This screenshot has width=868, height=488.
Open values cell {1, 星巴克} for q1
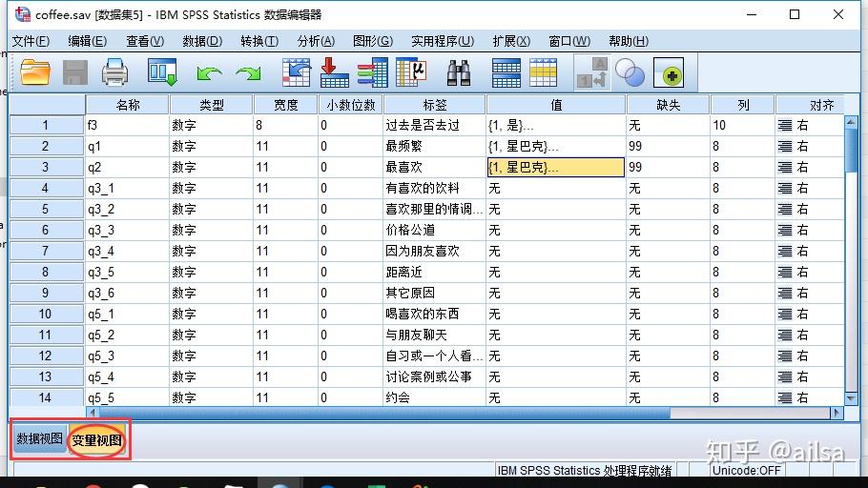click(556, 147)
